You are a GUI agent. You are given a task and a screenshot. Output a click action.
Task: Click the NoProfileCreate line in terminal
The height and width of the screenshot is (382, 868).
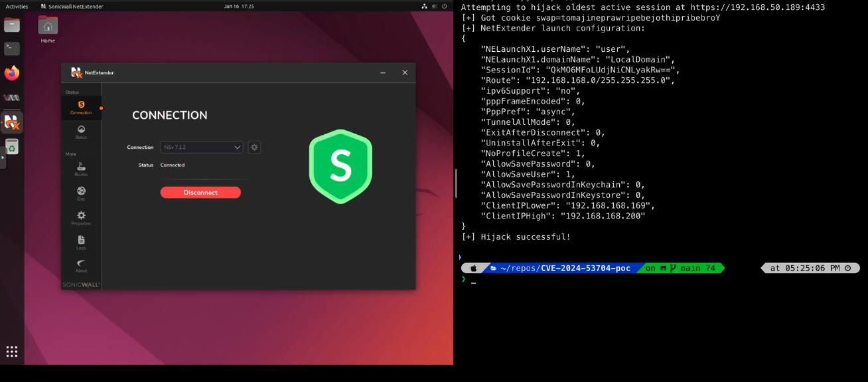tap(534, 153)
